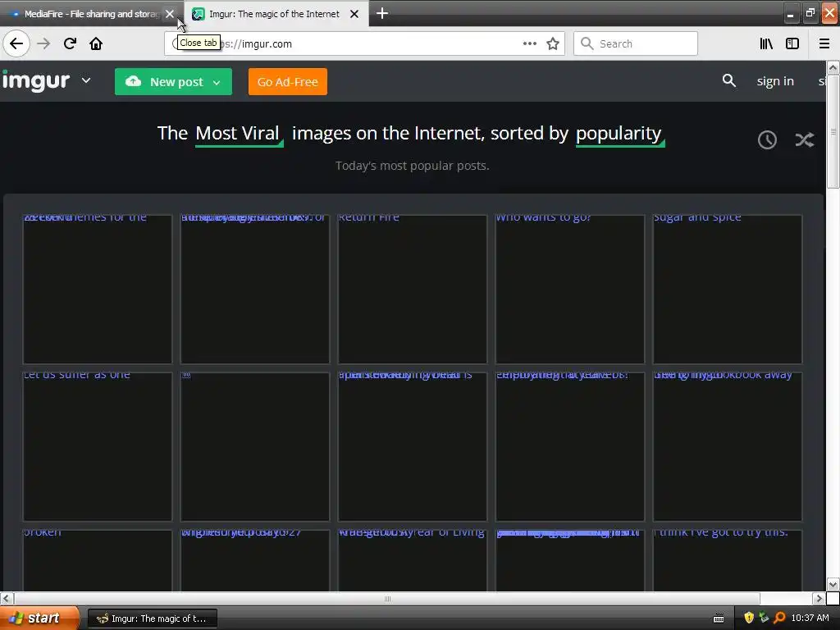Open the broken post thumbnail
The image size is (840, 630).
click(98, 560)
